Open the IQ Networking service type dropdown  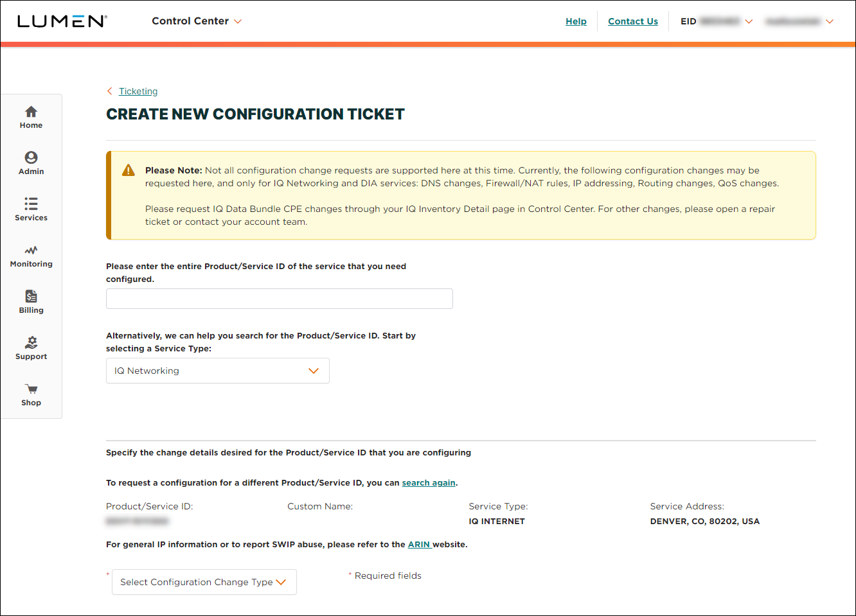point(218,371)
